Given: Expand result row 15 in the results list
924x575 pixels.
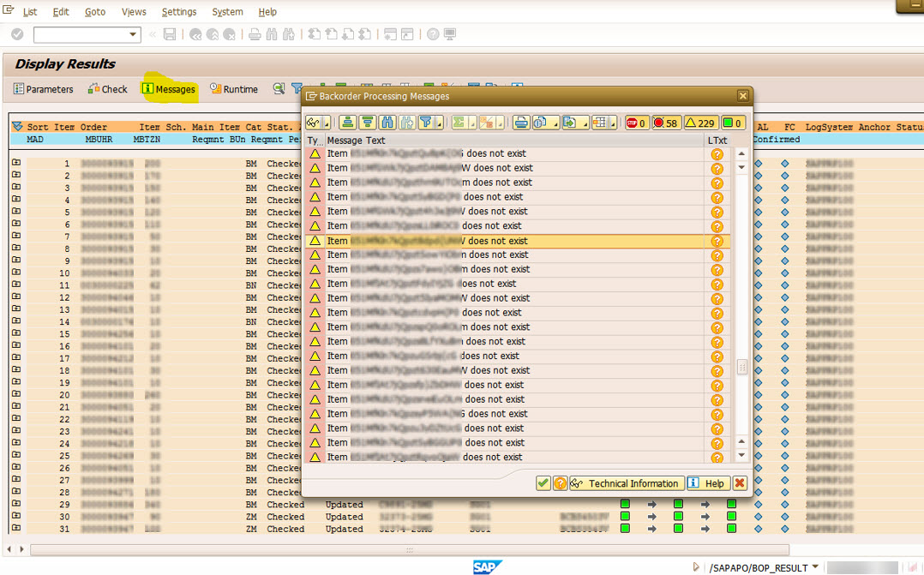Looking at the screenshot, I should [x=16, y=332].
